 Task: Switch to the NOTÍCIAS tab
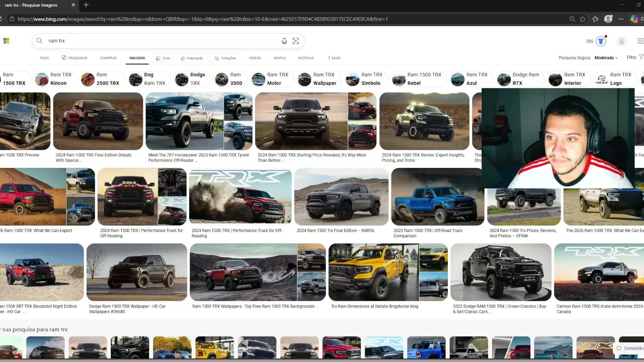click(x=306, y=58)
